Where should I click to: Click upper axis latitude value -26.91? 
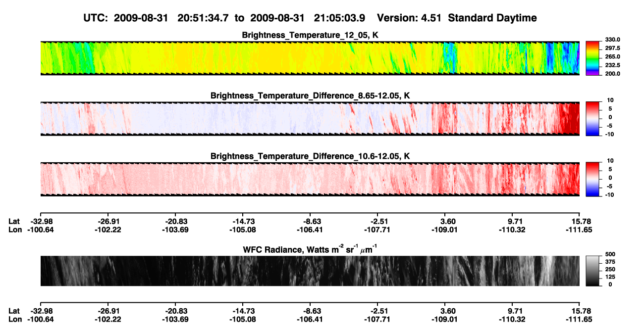(x=107, y=222)
